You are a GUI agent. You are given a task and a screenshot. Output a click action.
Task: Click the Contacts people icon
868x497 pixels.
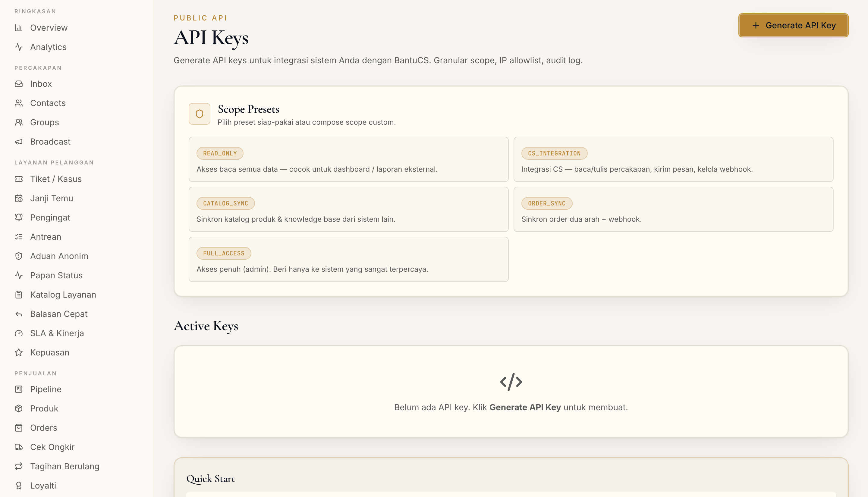(x=19, y=103)
